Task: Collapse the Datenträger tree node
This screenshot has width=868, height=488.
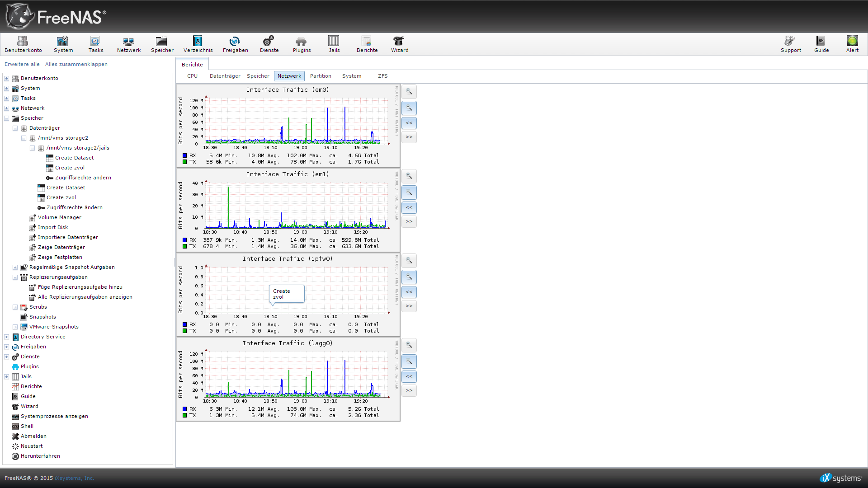Action: pyautogui.click(x=15, y=128)
